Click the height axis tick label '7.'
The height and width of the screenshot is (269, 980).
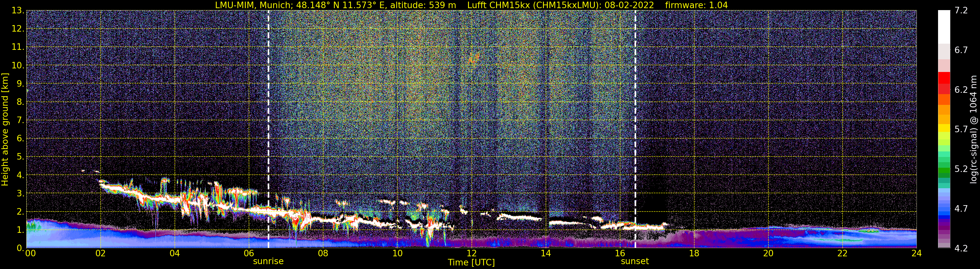pyautogui.click(x=20, y=120)
